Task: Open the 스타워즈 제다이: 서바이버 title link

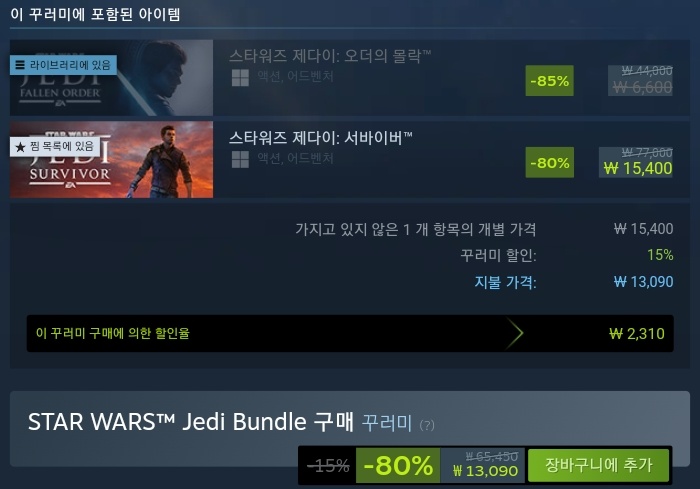Action: pyautogui.click(x=321, y=138)
